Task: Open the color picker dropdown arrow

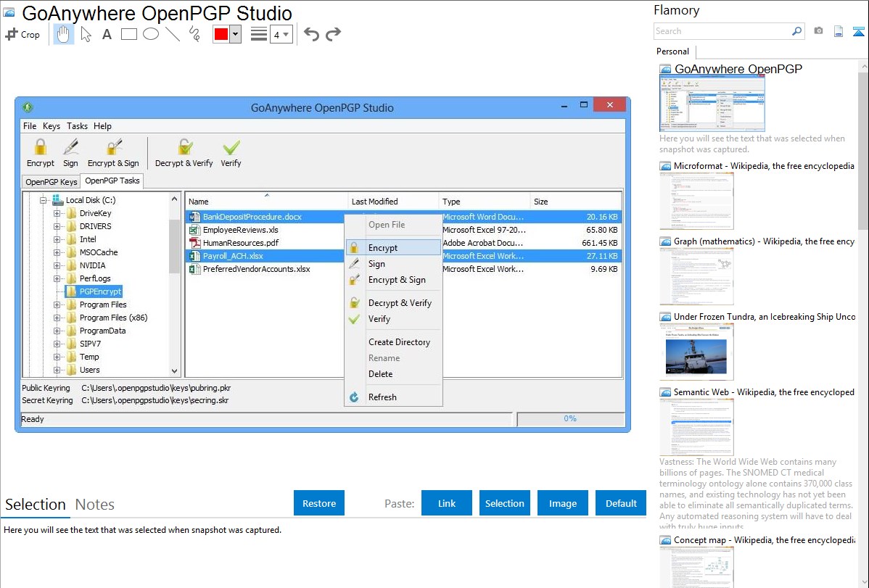Action: pyautogui.click(x=236, y=34)
